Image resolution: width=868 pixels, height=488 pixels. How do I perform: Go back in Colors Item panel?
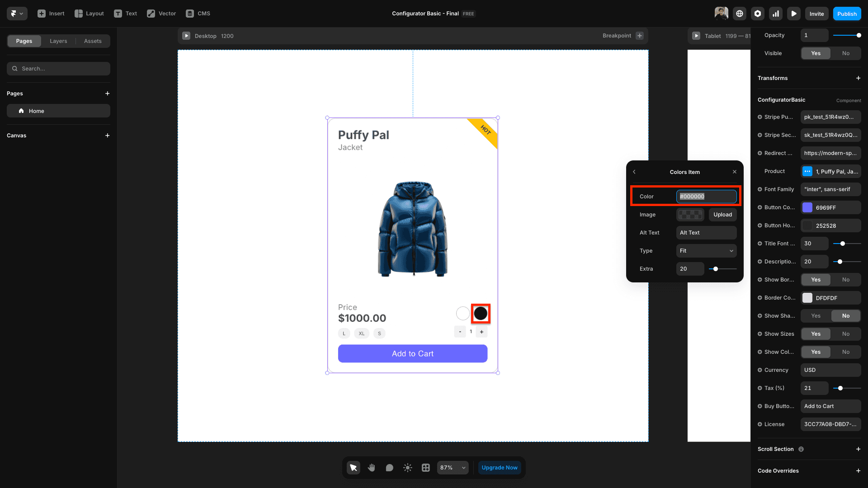(x=634, y=172)
